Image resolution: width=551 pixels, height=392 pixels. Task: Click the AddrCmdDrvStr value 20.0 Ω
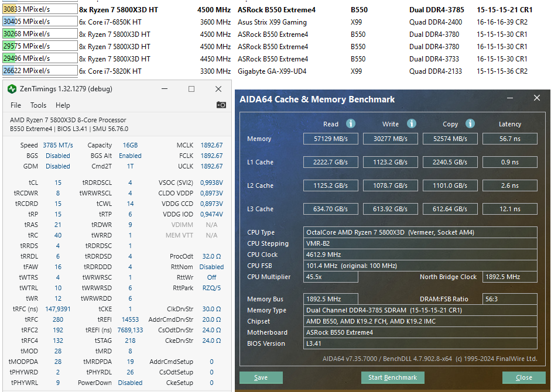click(x=211, y=319)
